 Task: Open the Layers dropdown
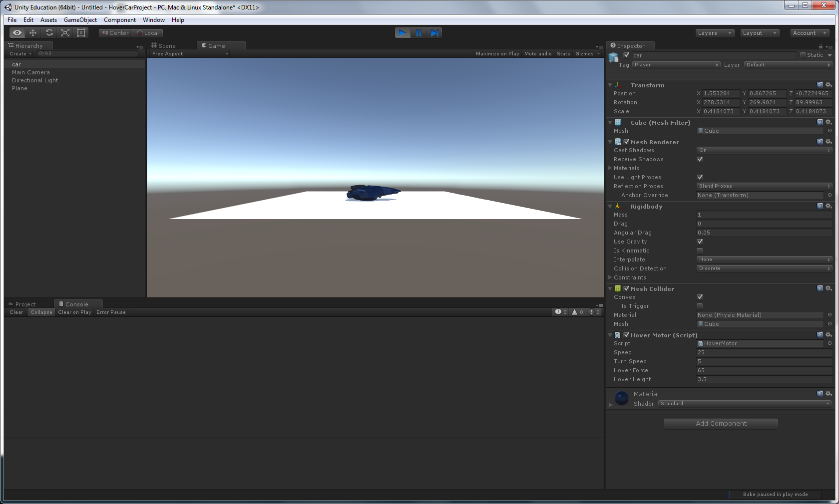coord(715,33)
